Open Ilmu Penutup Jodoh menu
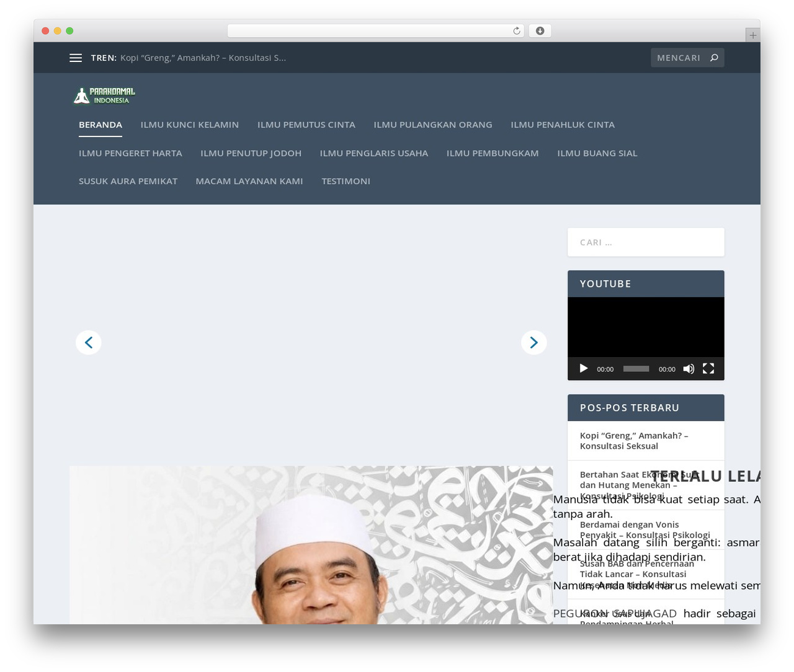Image resolution: width=794 pixels, height=672 pixels. coord(251,153)
